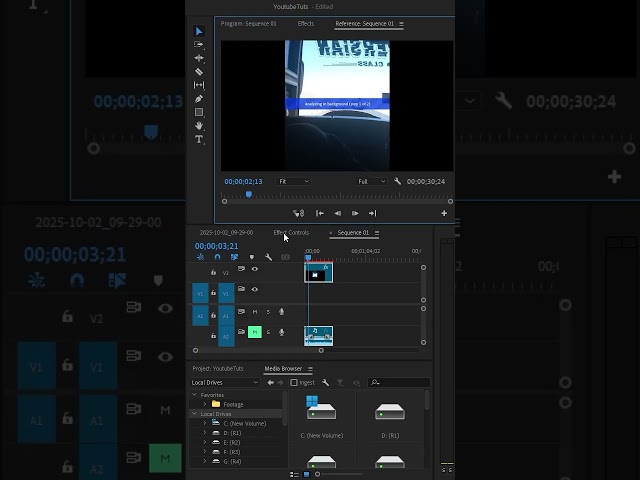Select the video clip on track V2
This screenshot has height=480, width=640.
pyautogui.click(x=318, y=273)
